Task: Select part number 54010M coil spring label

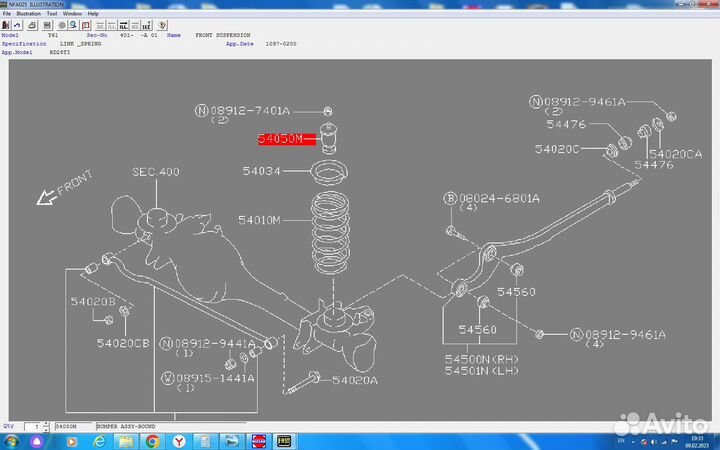Action: [260, 219]
